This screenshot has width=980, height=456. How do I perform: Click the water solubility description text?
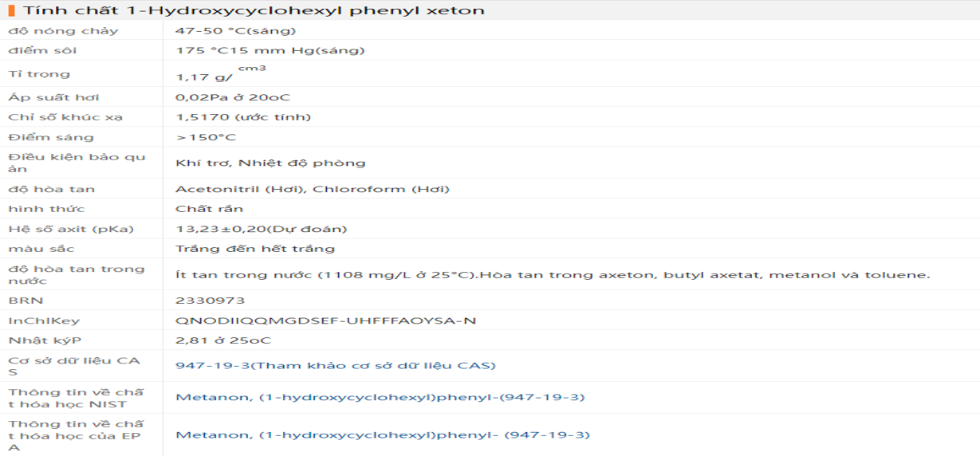pyautogui.click(x=553, y=275)
